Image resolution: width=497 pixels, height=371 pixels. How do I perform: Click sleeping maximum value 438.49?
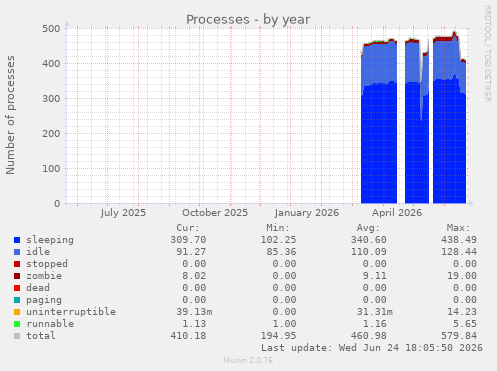pos(459,240)
